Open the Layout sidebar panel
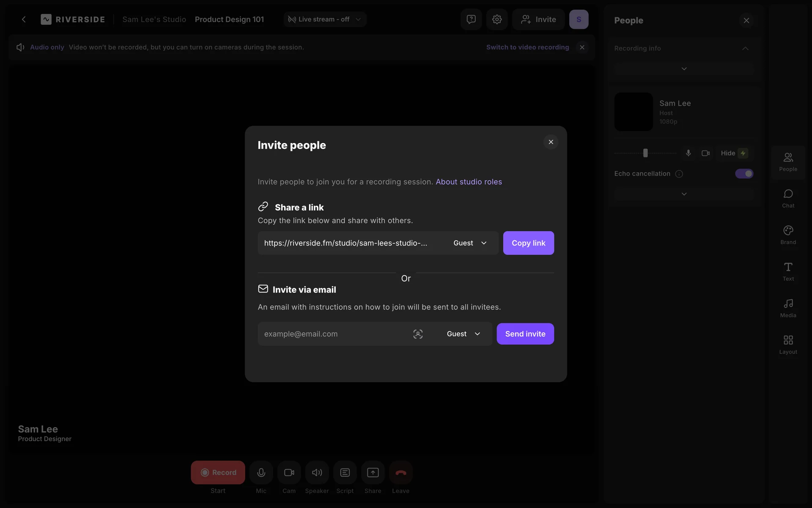Viewport: 812px width, 508px height. coord(788,344)
